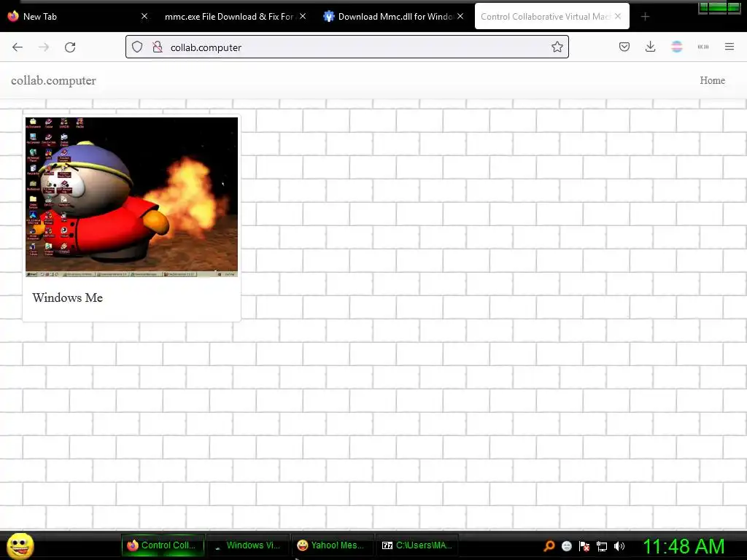Open the Firefox downloads panel
The image size is (747, 560).
(650, 47)
